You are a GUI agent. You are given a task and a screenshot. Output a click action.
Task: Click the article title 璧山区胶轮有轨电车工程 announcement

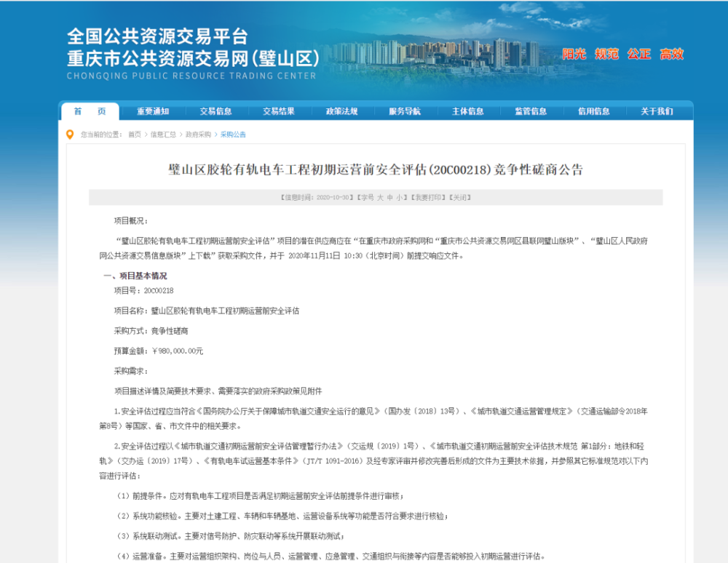(376, 169)
